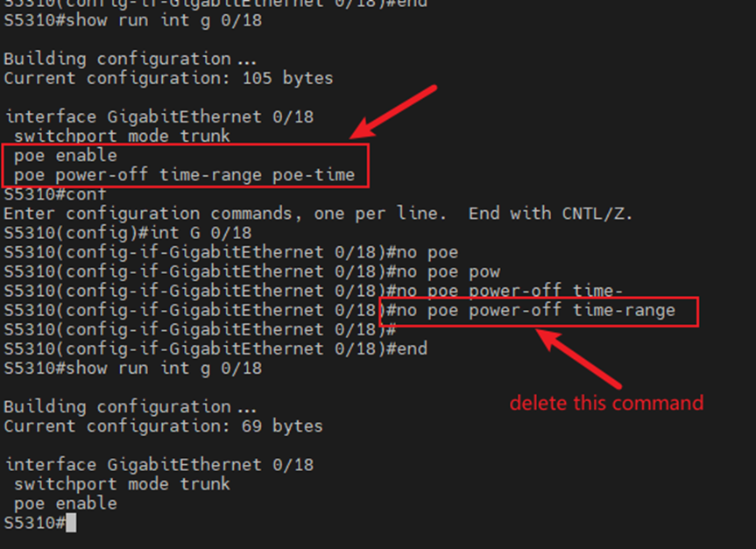This screenshot has height=549, width=756.
Task: Click the 'Enter configuration commands' message line
Action: [x=318, y=214]
